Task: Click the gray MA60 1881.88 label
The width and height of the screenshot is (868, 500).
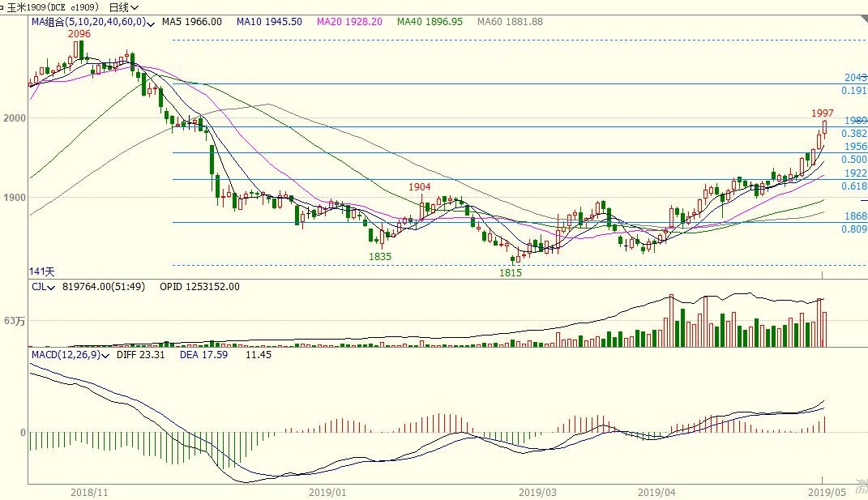Action: tap(510, 22)
